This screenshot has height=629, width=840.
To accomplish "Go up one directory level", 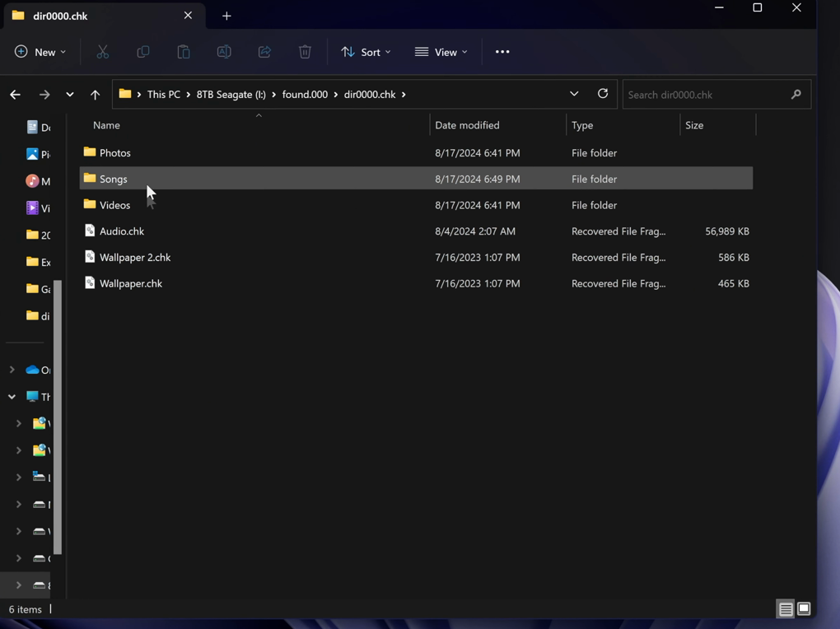I will [96, 95].
